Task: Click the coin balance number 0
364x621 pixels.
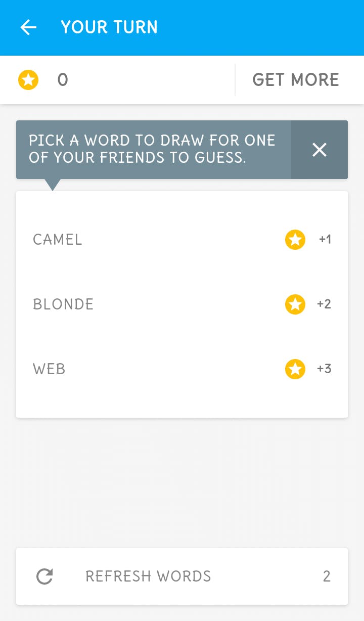Action: point(63,80)
